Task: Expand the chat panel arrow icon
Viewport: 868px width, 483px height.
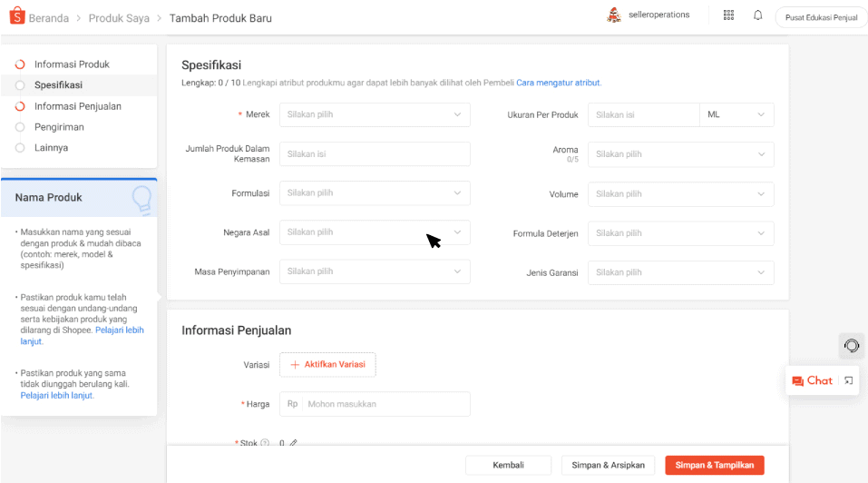Action: point(849,380)
